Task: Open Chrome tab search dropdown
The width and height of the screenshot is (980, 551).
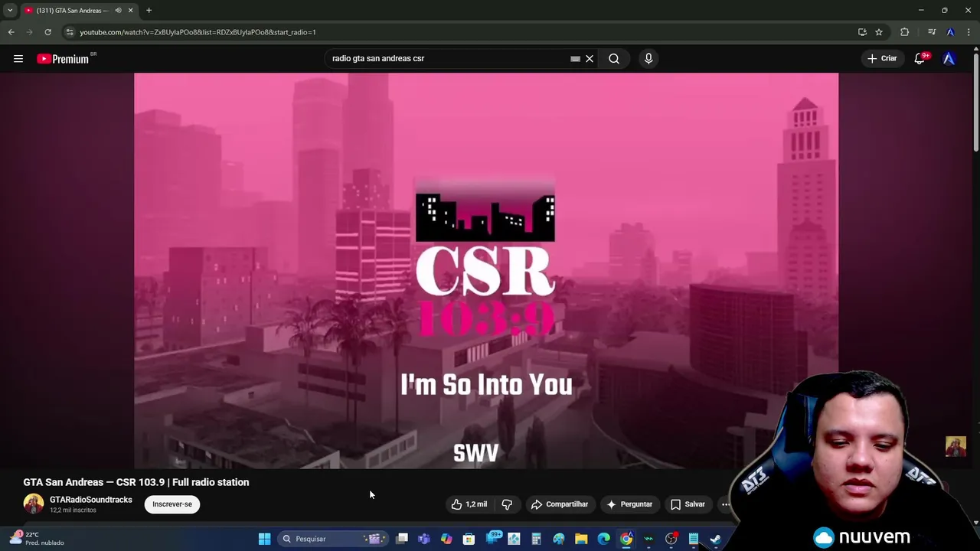Action: 10,10
